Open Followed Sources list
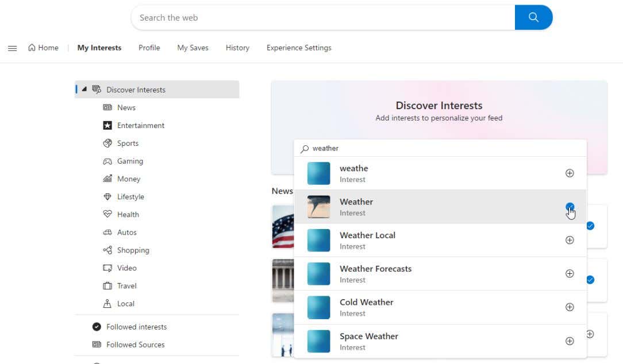Screen dimensions: 623x364 point(136,344)
